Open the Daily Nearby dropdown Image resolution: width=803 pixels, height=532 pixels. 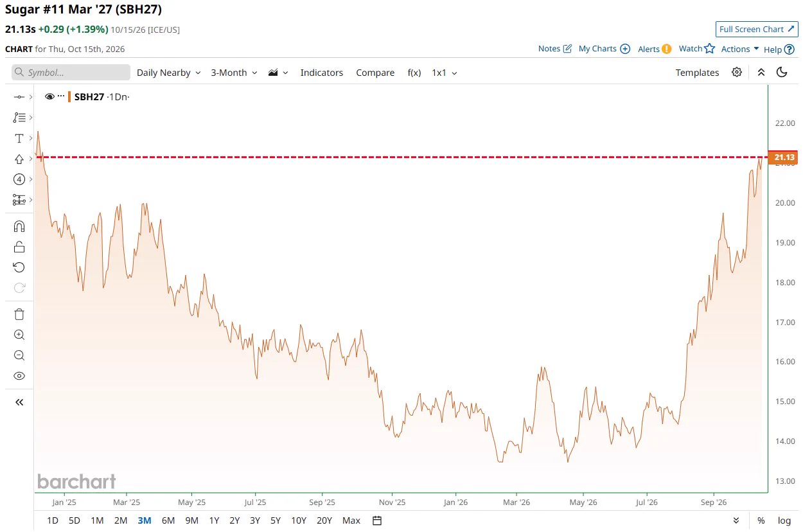click(x=168, y=73)
